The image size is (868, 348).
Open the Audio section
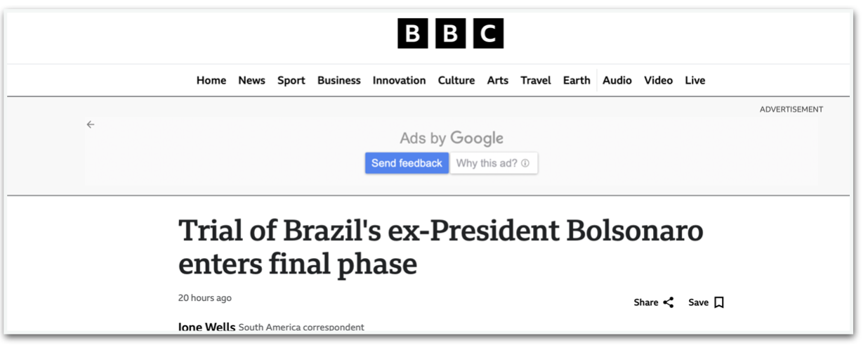pos(617,80)
